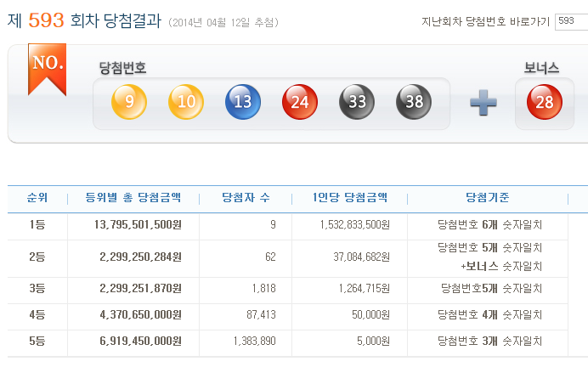Click the 당첨기준 column header
Screen dimensions: 588x367
tap(488, 198)
